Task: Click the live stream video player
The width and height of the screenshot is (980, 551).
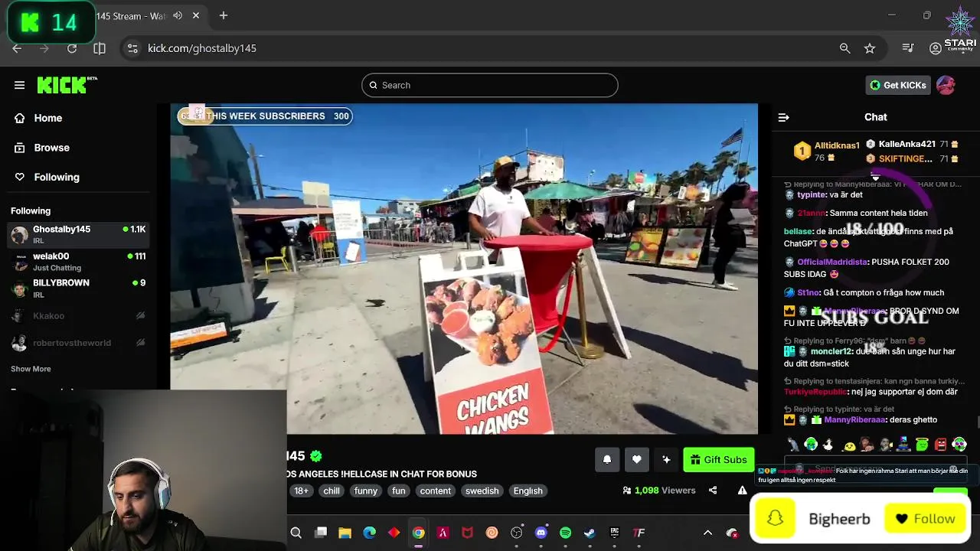Action: pyautogui.click(x=464, y=269)
